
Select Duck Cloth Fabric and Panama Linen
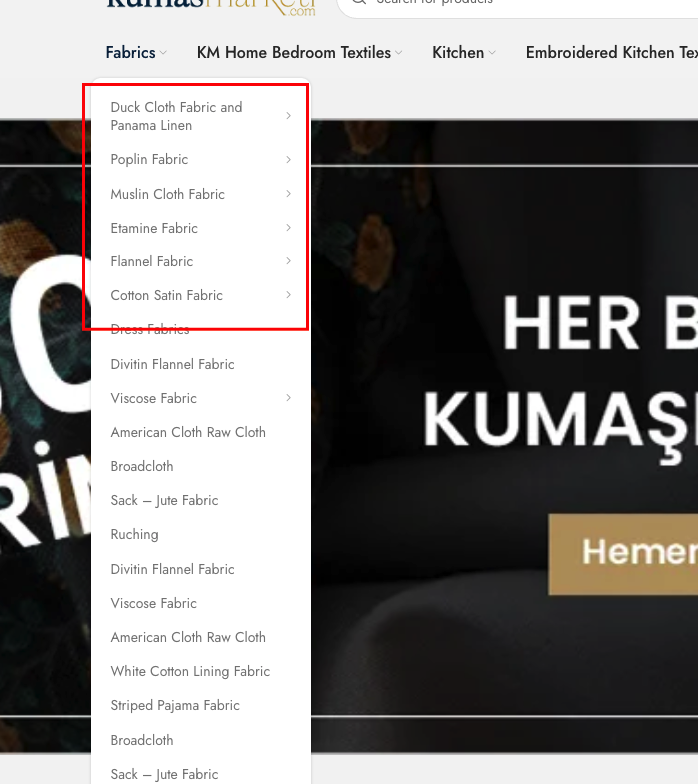(176, 116)
